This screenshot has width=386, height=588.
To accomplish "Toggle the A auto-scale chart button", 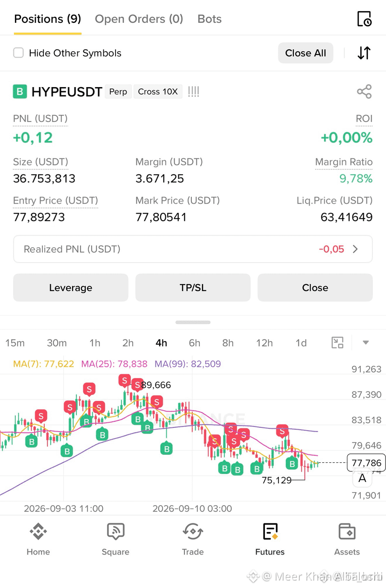I will [x=362, y=478].
